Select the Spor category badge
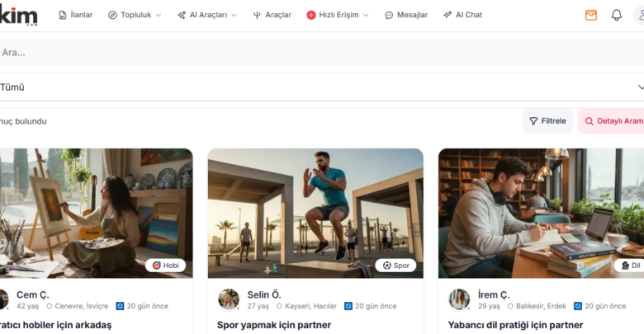The height and width of the screenshot is (334, 644). pos(395,266)
